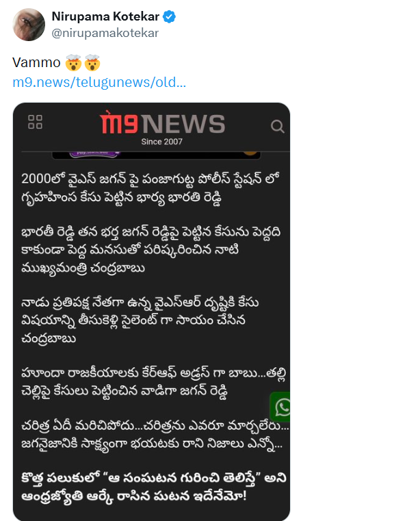Viewport: 420px width, 521px height.
Task: Click the red m9 NEWS logo
Action: 162,123
